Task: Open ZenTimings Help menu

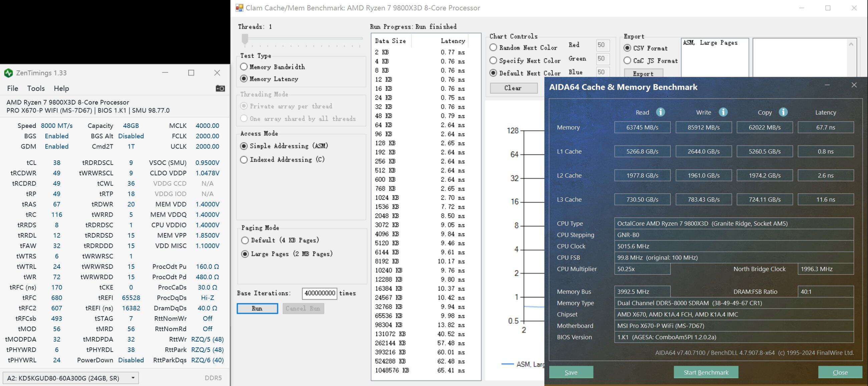Action: tap(61, 88)
